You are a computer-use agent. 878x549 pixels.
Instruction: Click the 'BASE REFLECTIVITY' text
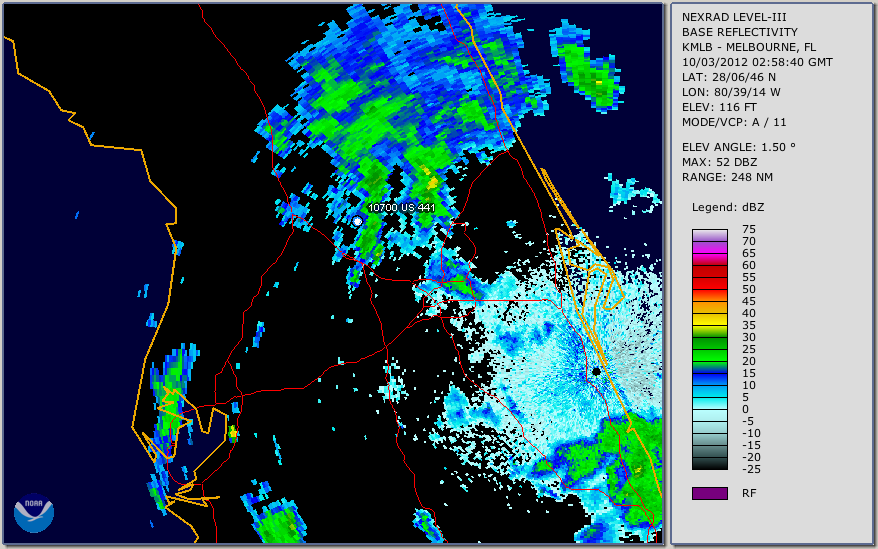740,32
